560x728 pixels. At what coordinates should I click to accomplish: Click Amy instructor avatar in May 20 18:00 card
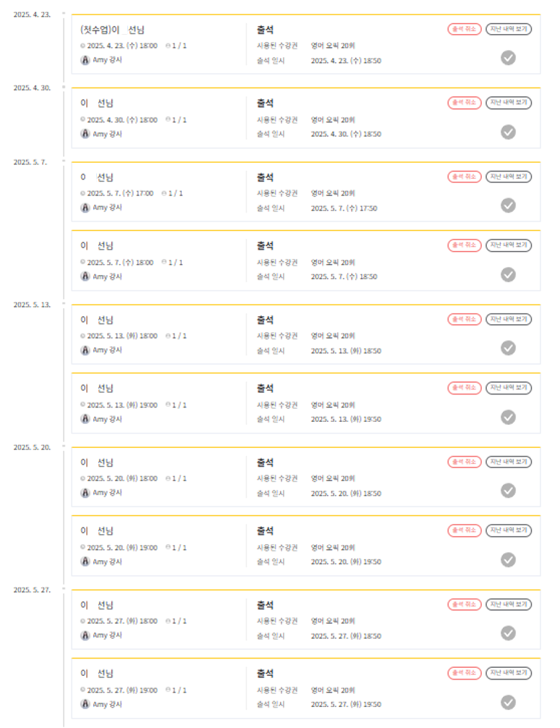[x=85, y=493]
